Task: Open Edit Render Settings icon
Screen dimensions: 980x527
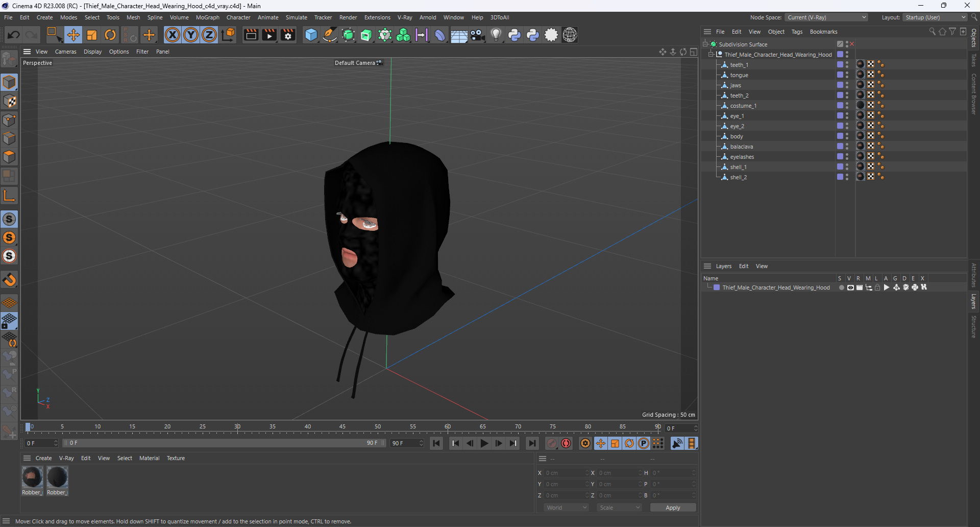Action: point(288,35)
